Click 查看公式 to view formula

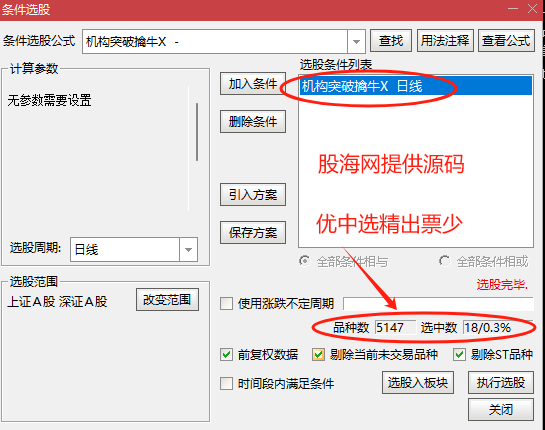coord(506,41)
